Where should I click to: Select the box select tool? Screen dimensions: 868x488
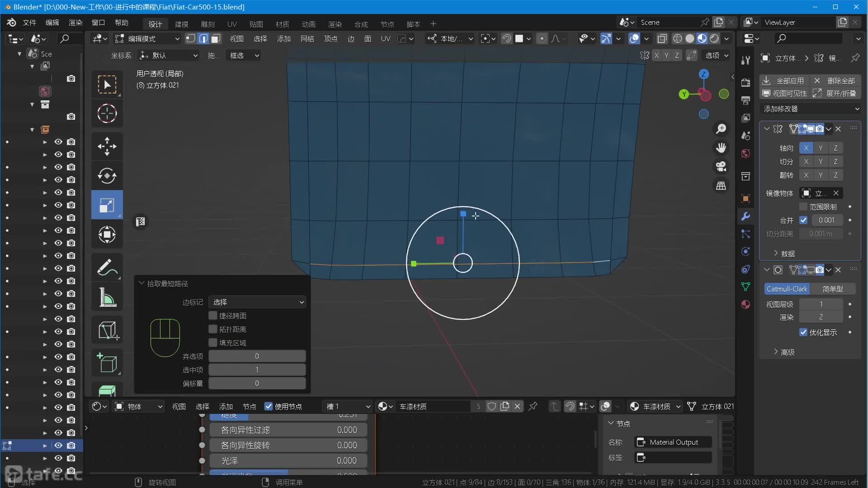107,84
